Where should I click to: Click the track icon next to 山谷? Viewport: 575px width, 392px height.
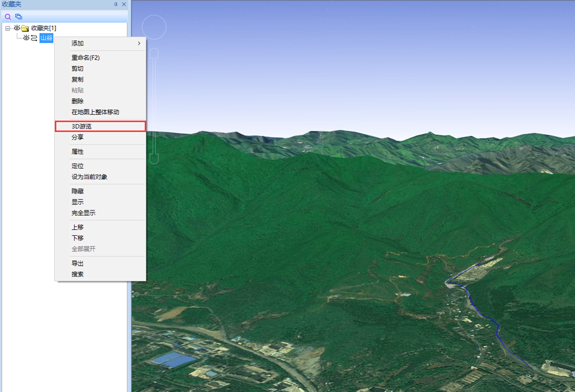click(34, 38)
